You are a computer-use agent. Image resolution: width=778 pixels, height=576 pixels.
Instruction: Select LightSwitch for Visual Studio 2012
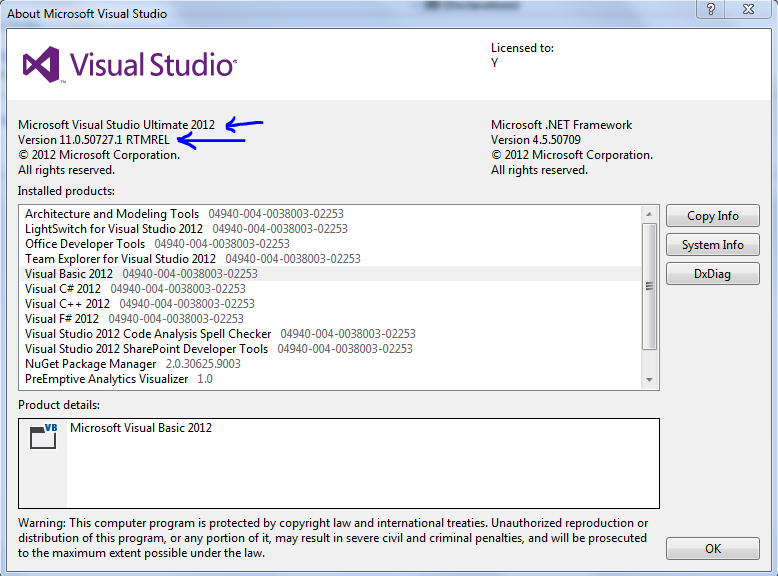pyautogui.click(x=332, y=229)
